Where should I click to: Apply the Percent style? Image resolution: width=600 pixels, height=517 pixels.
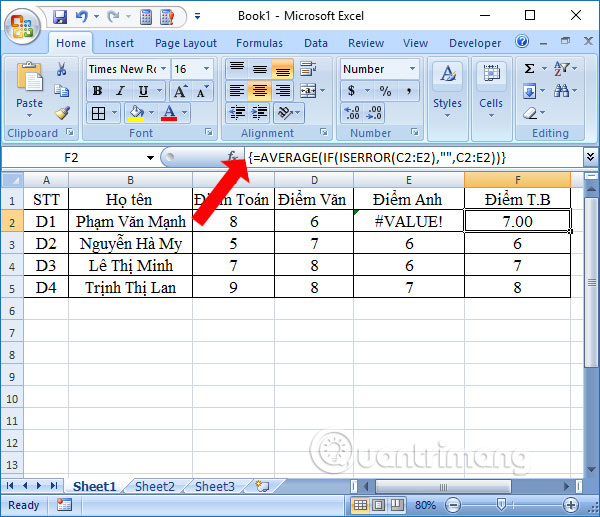click(385, 91)
